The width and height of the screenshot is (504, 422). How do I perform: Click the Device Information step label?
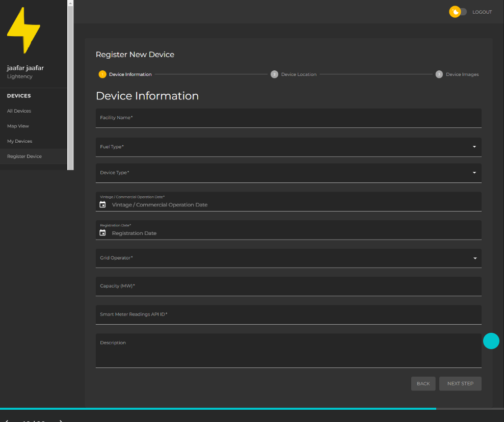130,74
